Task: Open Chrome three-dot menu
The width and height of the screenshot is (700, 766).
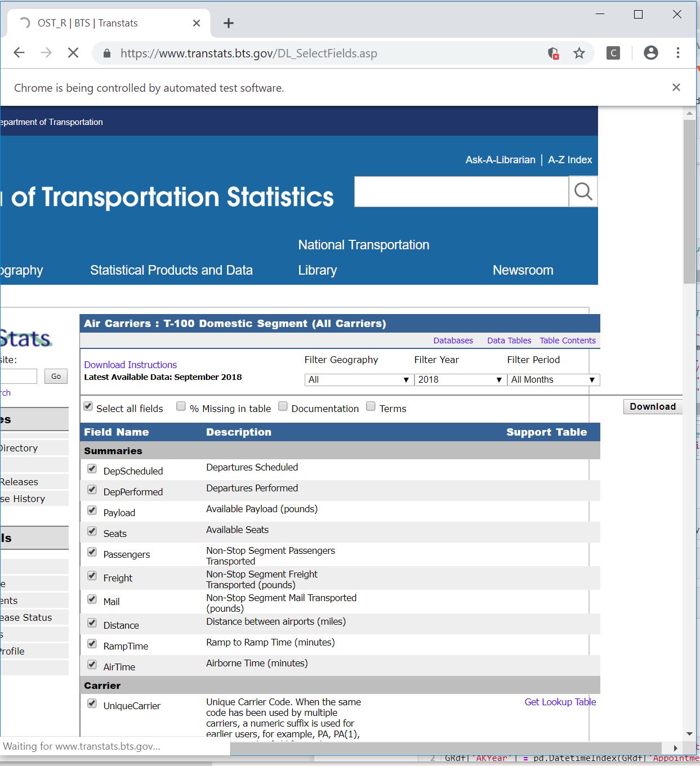Action: coord(678,53)
